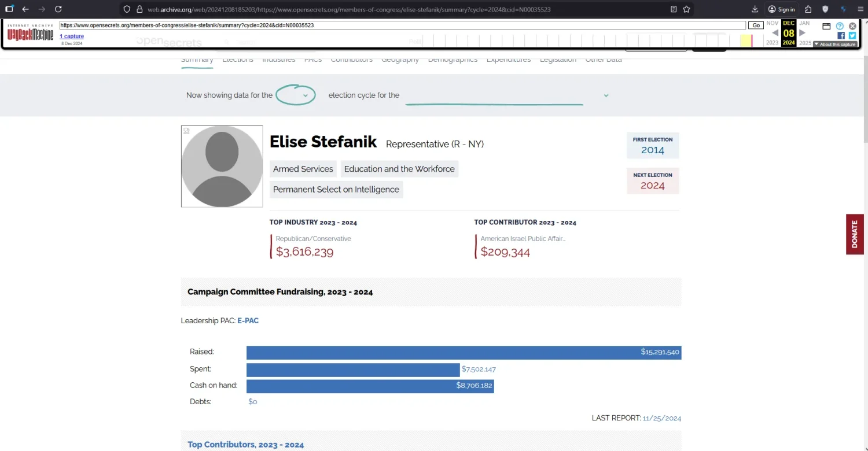Click 'American Israel Public Affair..' contributor name

pyautogui.click(x=523, y=239)
